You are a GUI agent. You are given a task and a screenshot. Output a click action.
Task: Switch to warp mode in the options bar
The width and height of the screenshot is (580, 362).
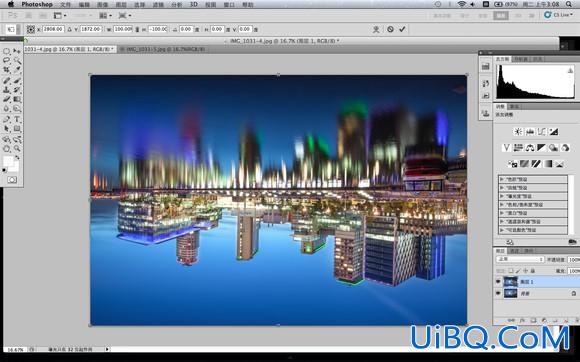[376, 29]
